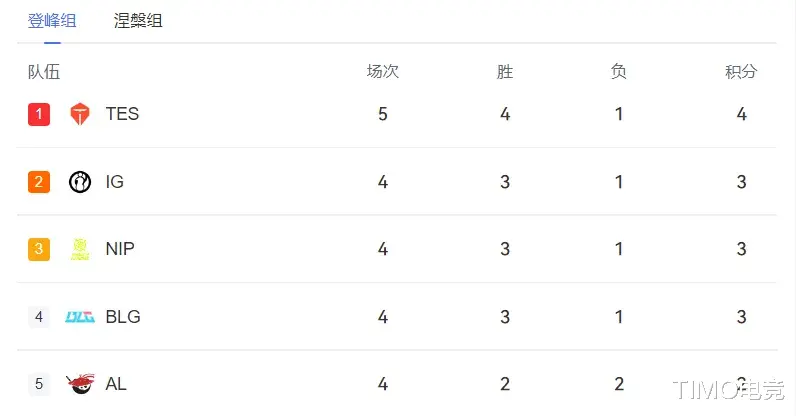
Task: Click the NIP team logo icon
Action: point(80,249)
